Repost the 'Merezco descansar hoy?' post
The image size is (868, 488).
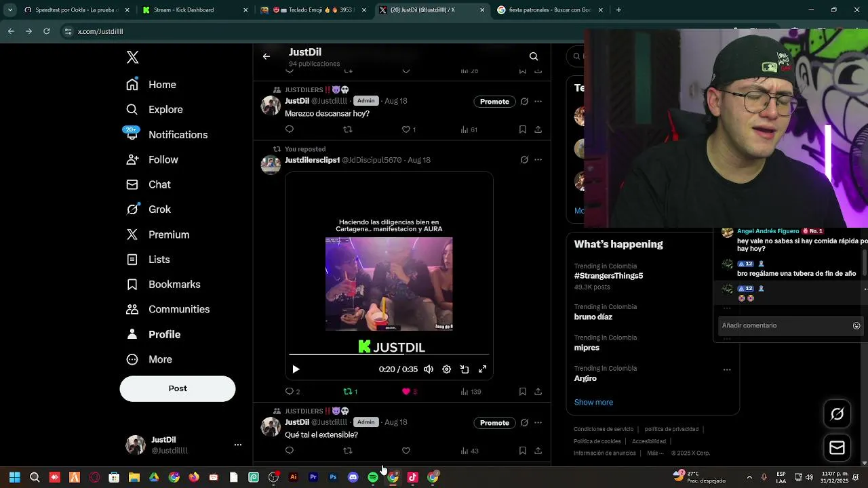pos(348,129)
